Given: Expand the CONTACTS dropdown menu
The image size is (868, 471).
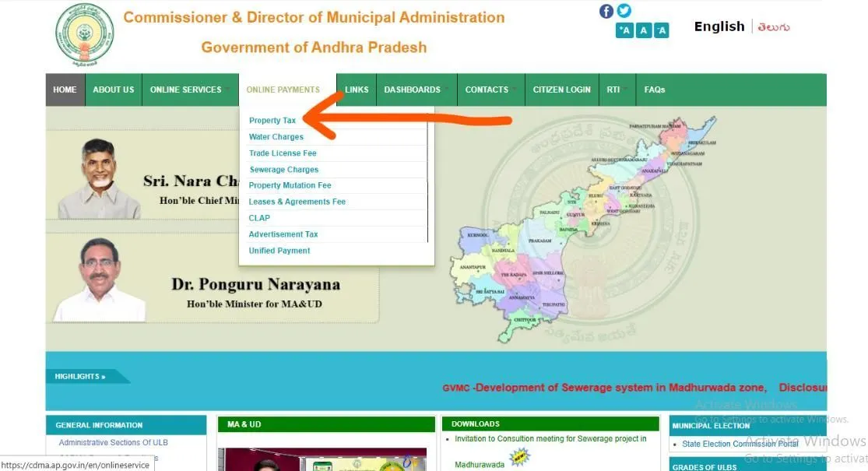Looking at the screenshot, I should (x=486, y=89).
